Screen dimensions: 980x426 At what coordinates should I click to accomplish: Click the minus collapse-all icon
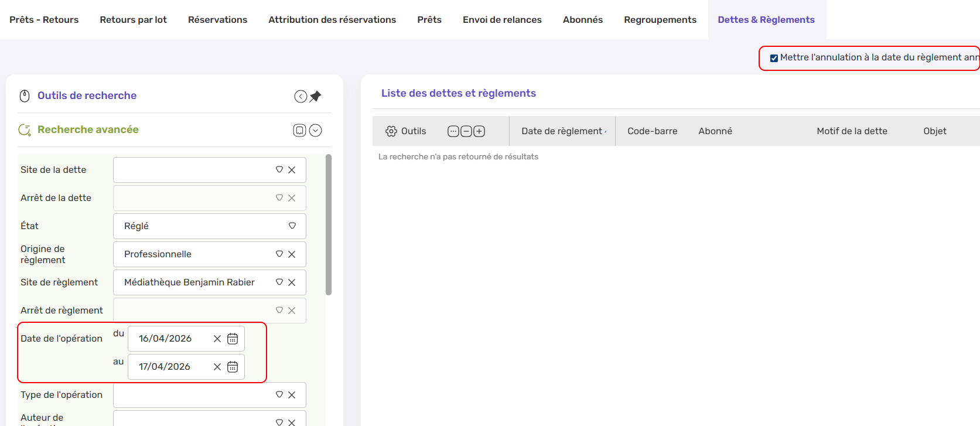click(x=466, y=131)
